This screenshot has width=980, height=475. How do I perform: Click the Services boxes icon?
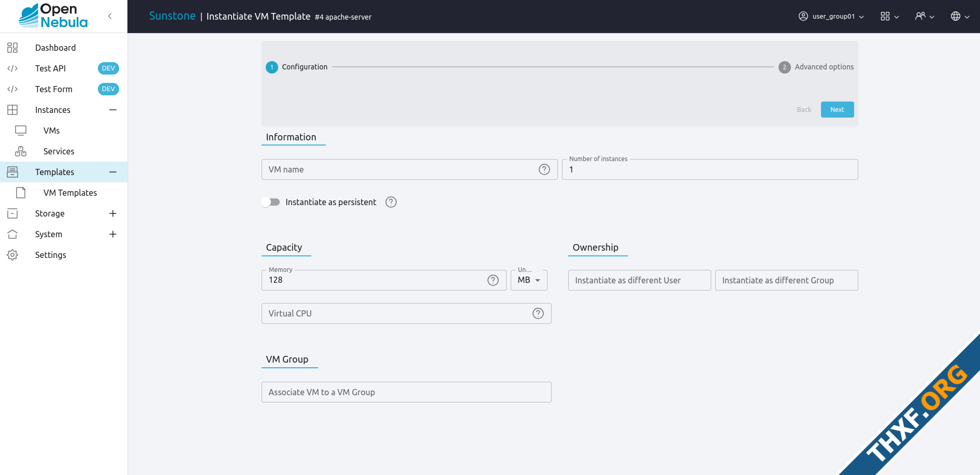[21, 151]
